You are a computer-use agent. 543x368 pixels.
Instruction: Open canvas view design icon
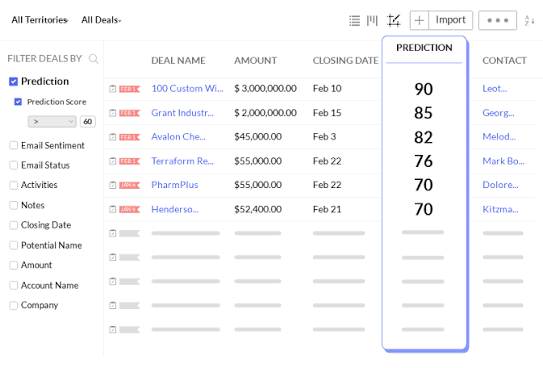[394, 21]
